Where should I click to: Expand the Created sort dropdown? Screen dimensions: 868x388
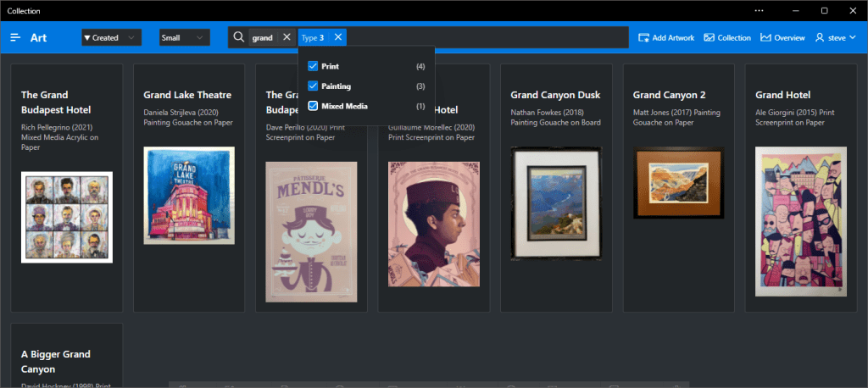click(111, 38)
